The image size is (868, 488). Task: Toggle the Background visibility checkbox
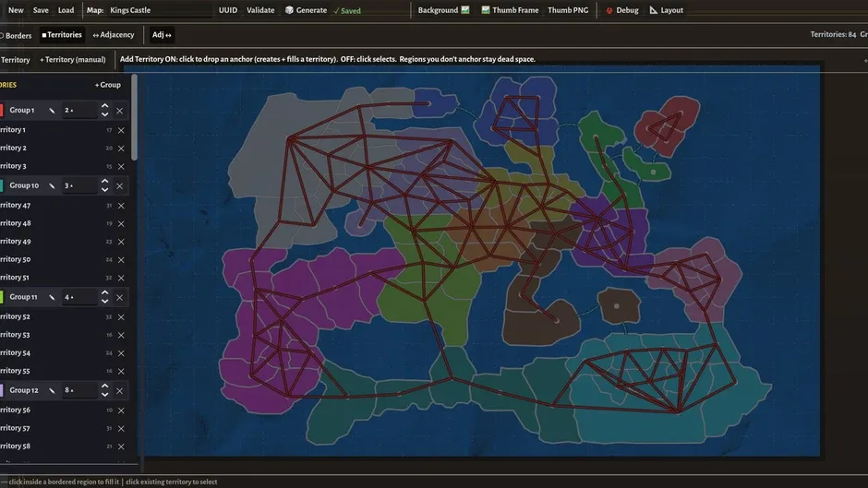(465, 10)
